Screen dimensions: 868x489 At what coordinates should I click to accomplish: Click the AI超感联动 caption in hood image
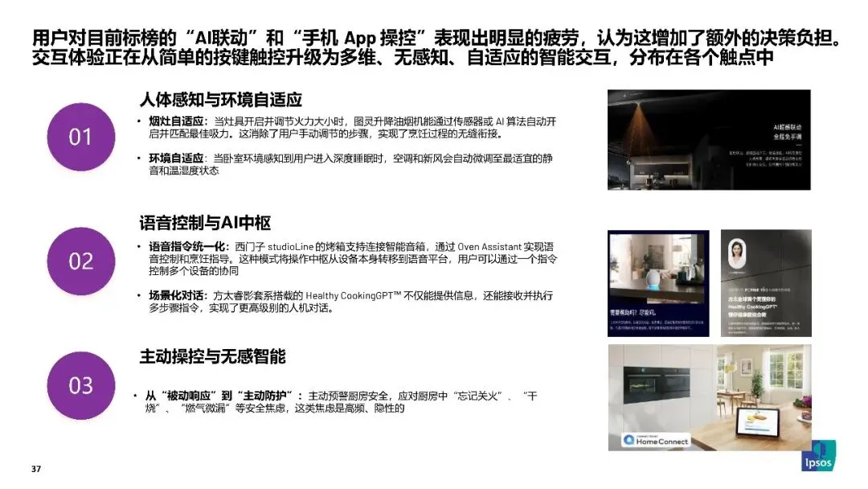(x=787, y=127)
